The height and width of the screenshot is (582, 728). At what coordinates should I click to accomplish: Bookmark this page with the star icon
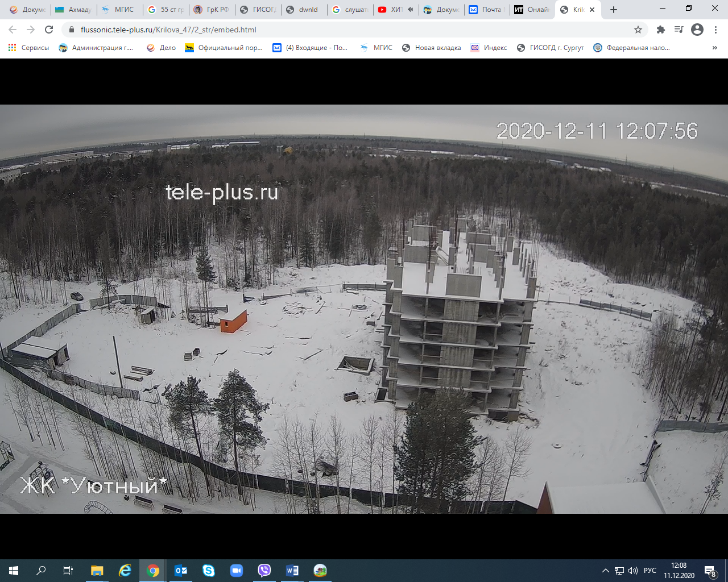click(x=638, y=30)
